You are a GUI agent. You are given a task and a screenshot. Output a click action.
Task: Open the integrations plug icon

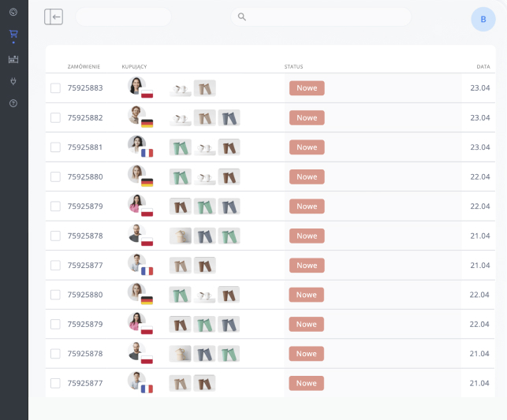[13, 81]
